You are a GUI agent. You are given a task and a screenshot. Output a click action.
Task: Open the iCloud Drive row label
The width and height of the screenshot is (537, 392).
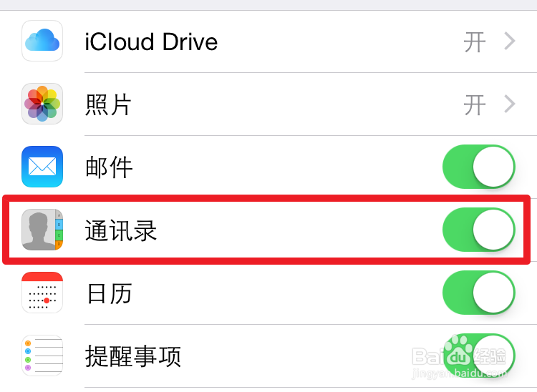point(151,41)
